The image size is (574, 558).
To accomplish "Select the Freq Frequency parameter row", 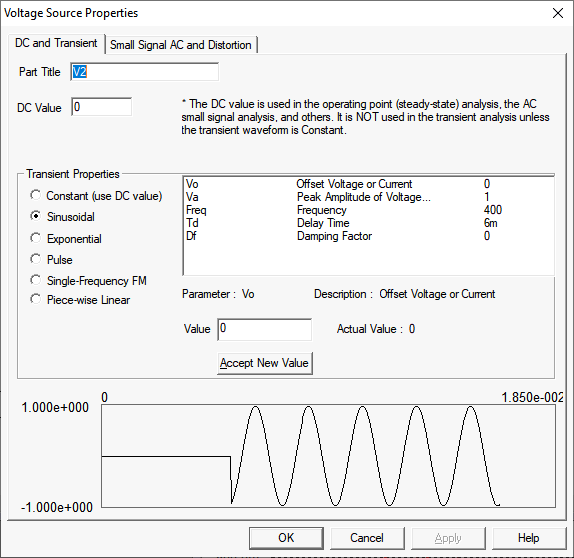I will pyautogui.click(x=368, y=210).
